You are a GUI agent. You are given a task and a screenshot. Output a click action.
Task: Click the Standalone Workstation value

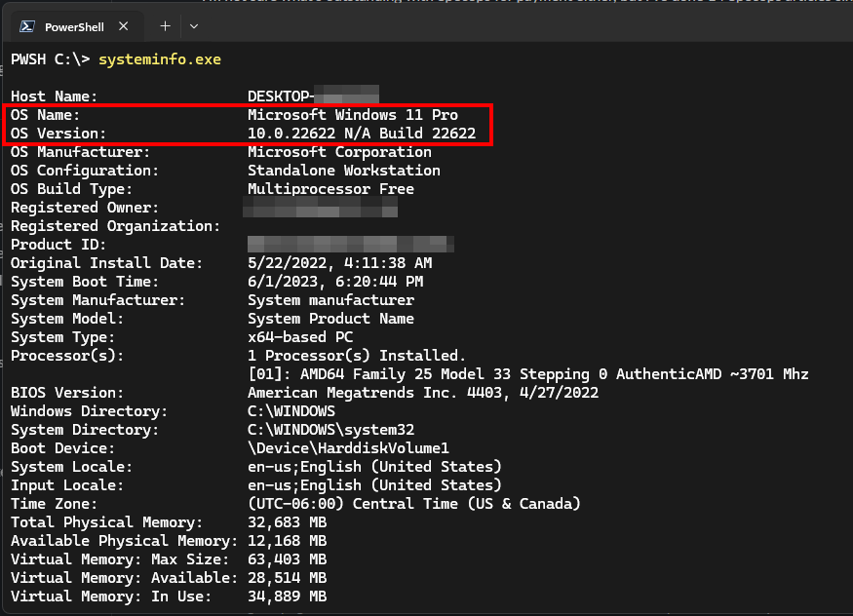point(344,171)
